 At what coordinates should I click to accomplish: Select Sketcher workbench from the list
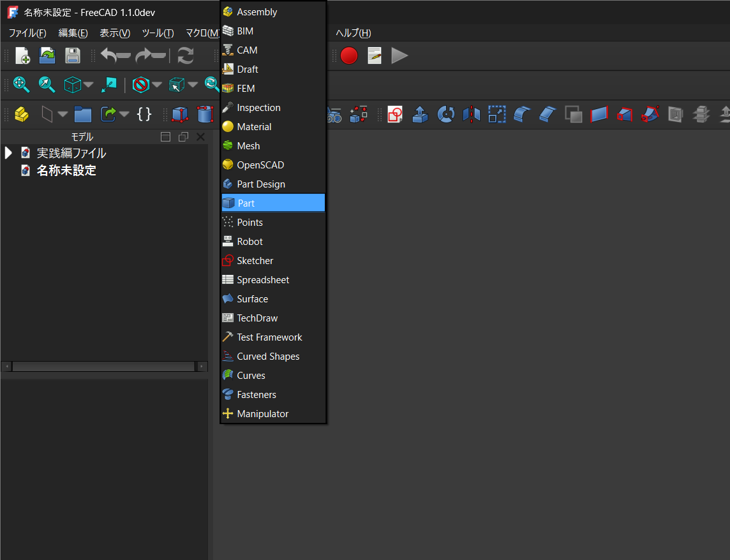click(255, 261)
